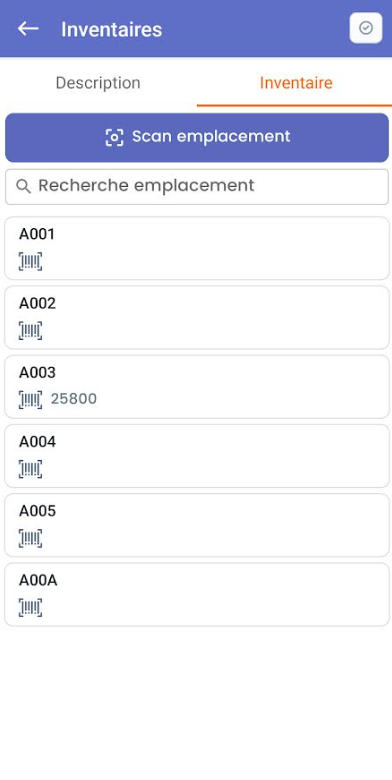Click the magnifier search icon
Image resolution: width=392 pixels, height=780 pixels.
tap(23, 186)
